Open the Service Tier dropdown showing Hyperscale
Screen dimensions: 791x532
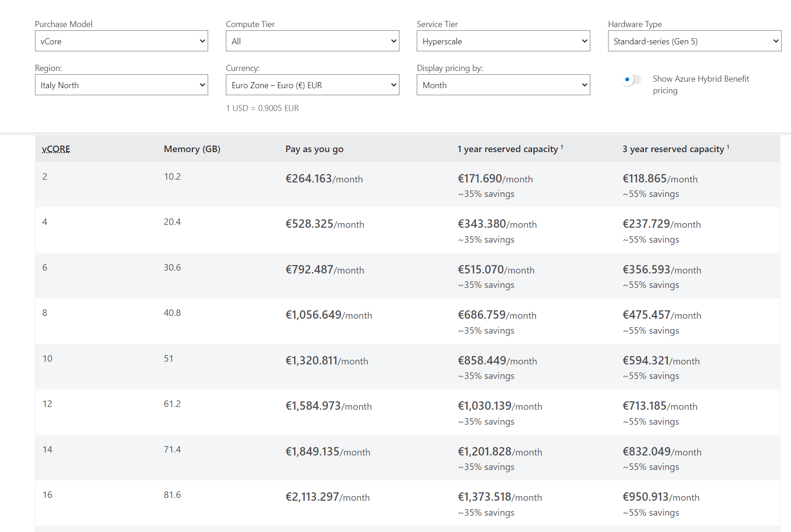503,41
